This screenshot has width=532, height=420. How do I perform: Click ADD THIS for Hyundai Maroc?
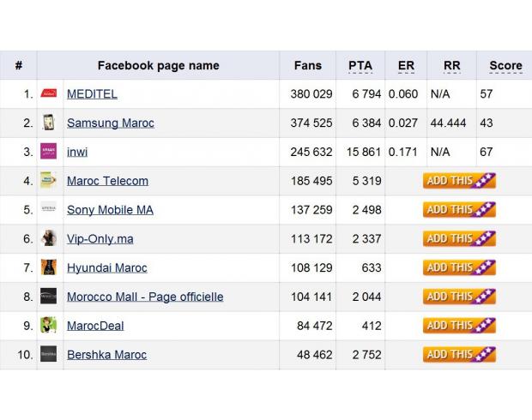coord(459,267)
